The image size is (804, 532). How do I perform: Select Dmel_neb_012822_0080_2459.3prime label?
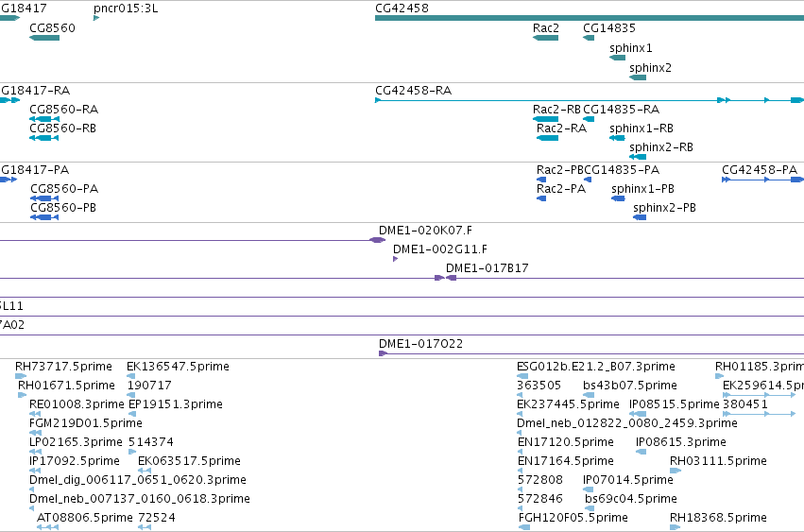pos(627,423)
